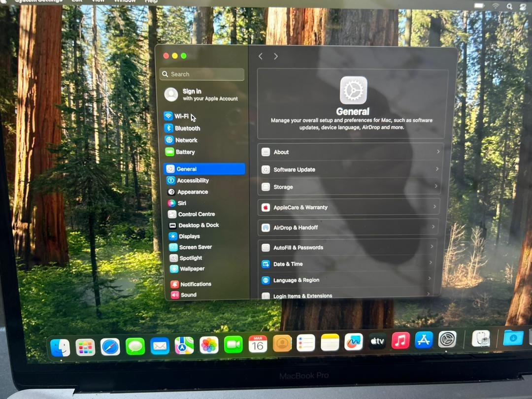532x399 pixels.
Task: Go to Control Centre settings
Action: coord(196,214)
